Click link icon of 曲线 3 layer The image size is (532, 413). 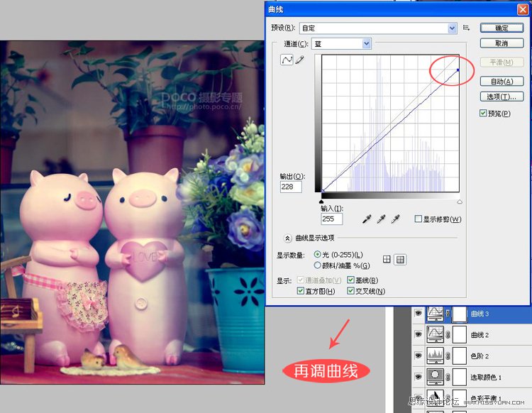[448, 314]
